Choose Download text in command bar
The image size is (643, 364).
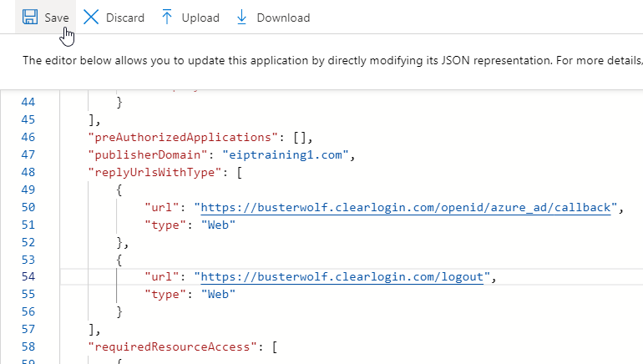(283, 18)
